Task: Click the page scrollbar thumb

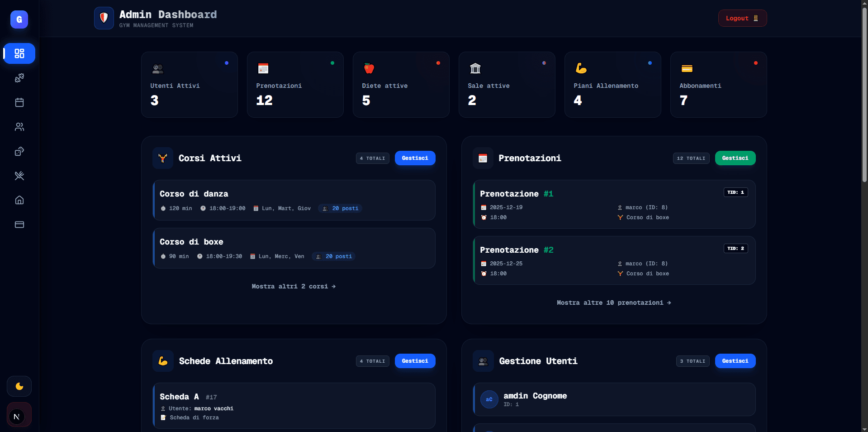Action: click(864, 95)
